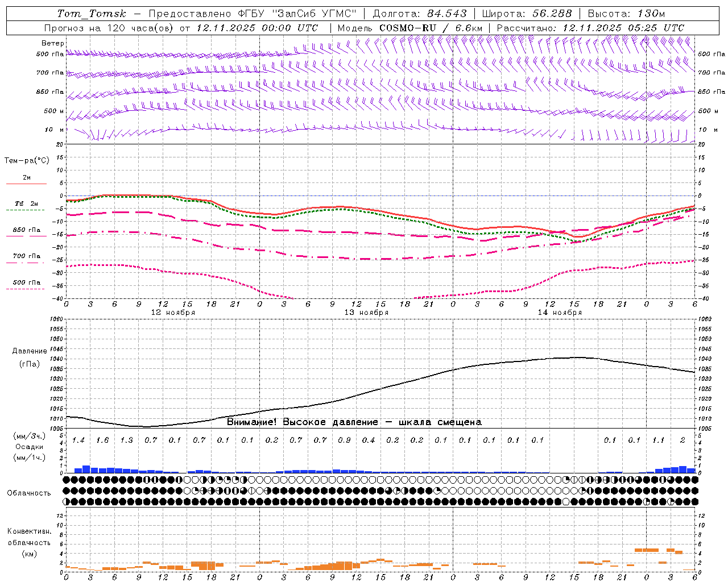Select the Давление (гПа) pressure panel label
This screenshot has width=728, height=582.
coord(30,357)
